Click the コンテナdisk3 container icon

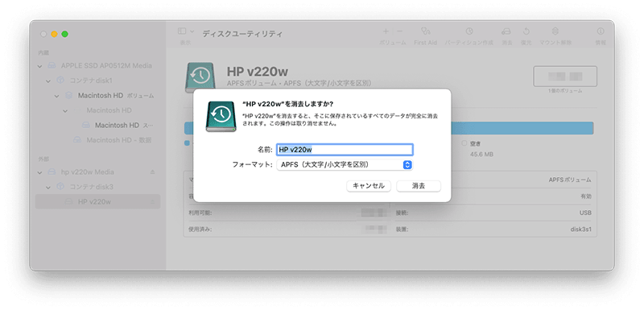tap(60, 187)
